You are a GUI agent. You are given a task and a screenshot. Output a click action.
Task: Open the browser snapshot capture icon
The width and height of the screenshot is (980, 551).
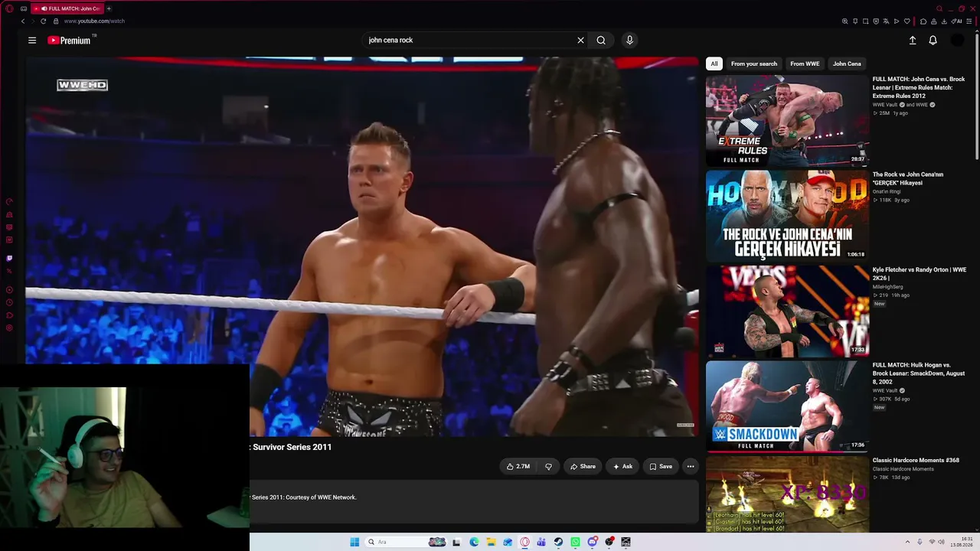point(866,21)
